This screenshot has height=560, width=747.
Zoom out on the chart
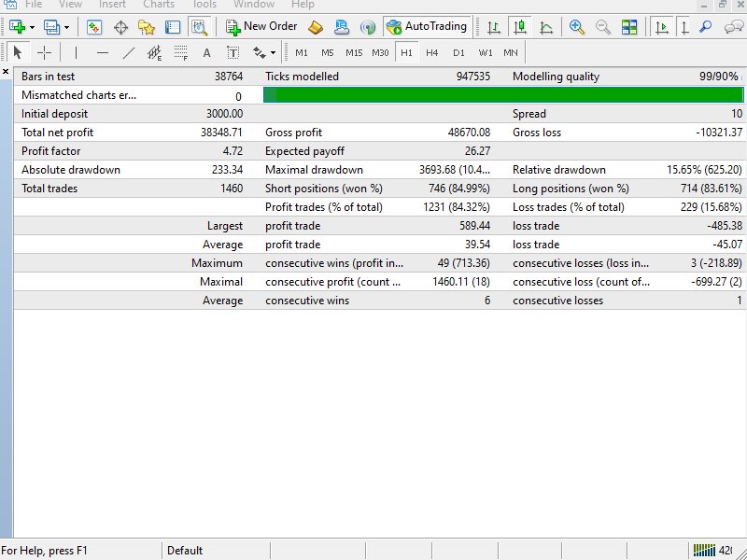coord(602,27)
